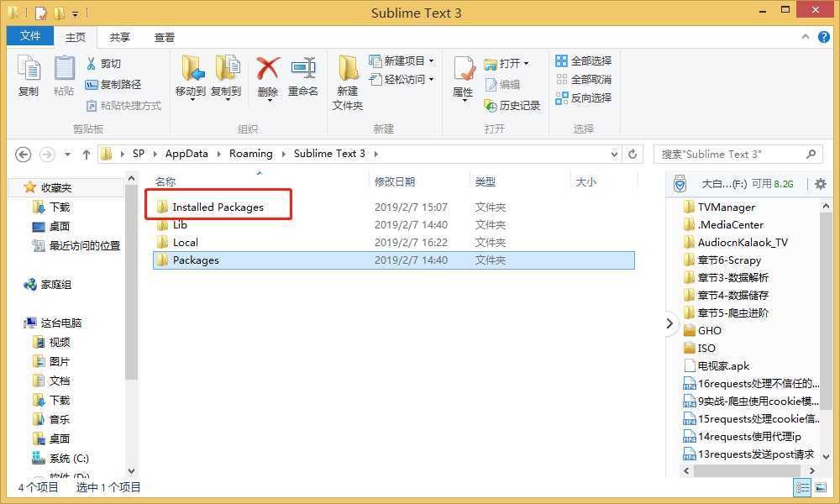The height and width of the screenshot is (504, 840).
Task: Open the Move to folder button
Action: [190, 76]
